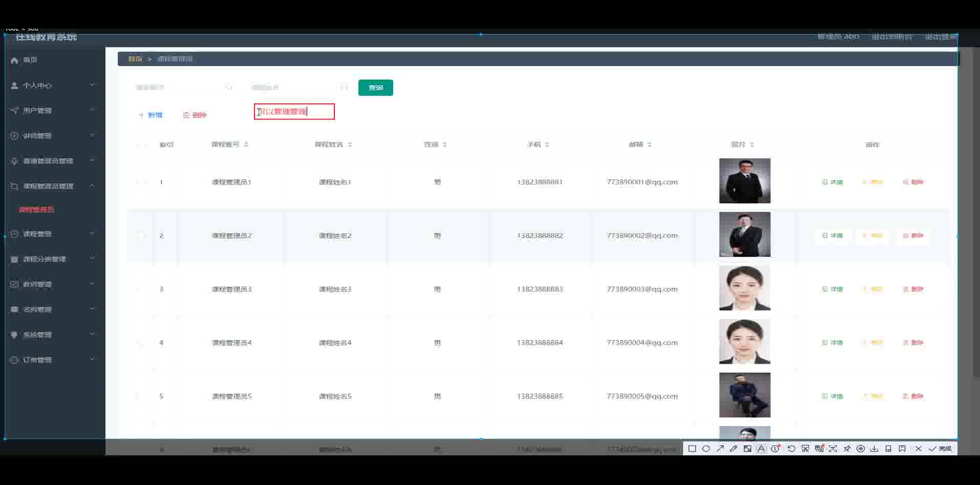
Task: Expand the 用户管理 menu chevron
Action: click(x=92, y=109)
